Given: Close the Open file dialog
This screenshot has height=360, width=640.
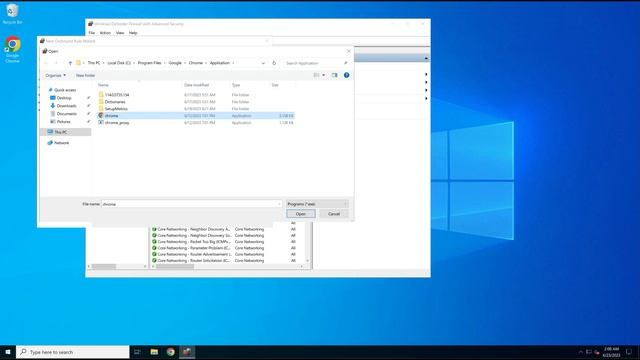Looking at the screenshot, I should 349,51.
